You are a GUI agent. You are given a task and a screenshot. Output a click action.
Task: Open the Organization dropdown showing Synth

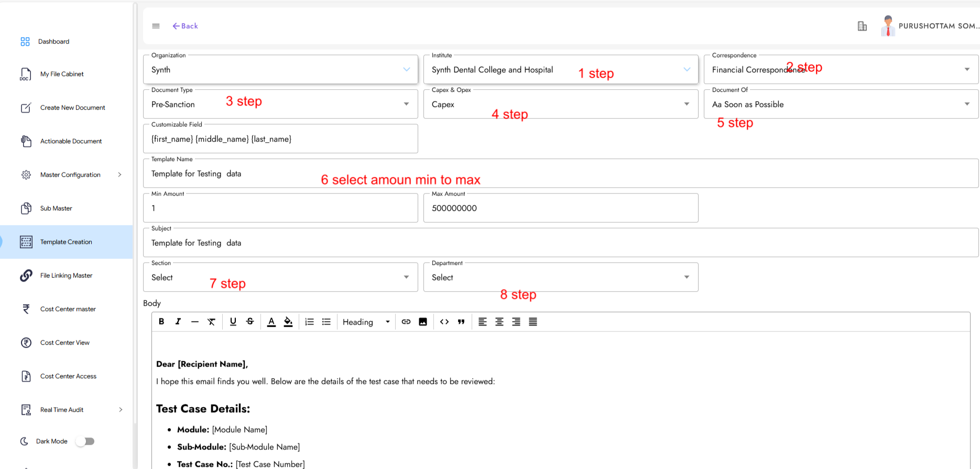click(280, 69)
